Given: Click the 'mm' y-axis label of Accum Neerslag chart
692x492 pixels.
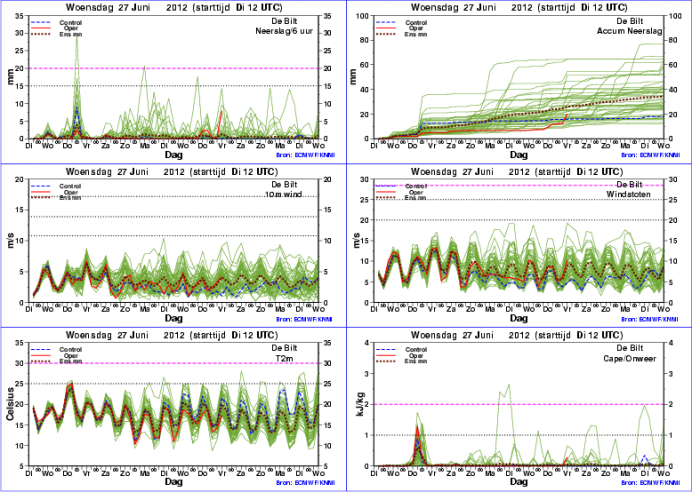Looking at the screenshot, I should [355, 78].
